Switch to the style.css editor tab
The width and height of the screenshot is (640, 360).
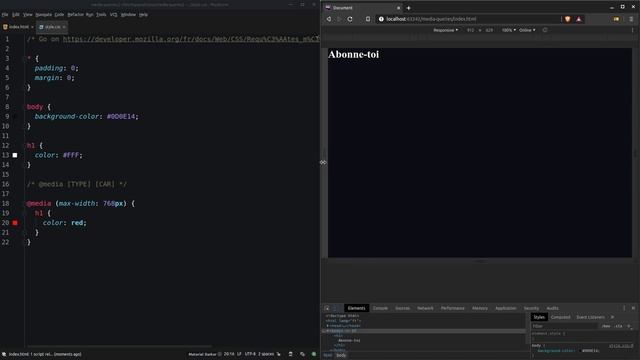click(x=52, y=27)
